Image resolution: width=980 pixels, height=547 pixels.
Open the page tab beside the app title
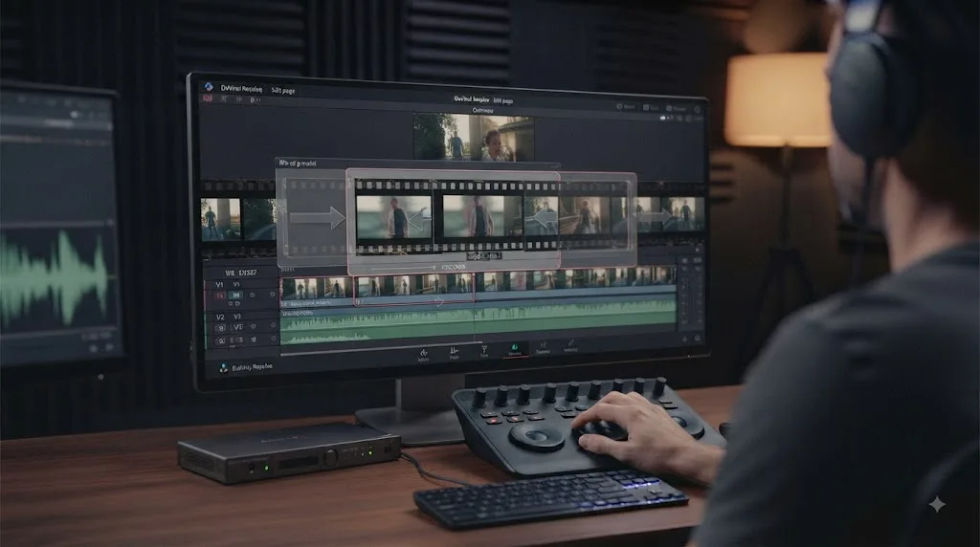click(x=283, y=91)
